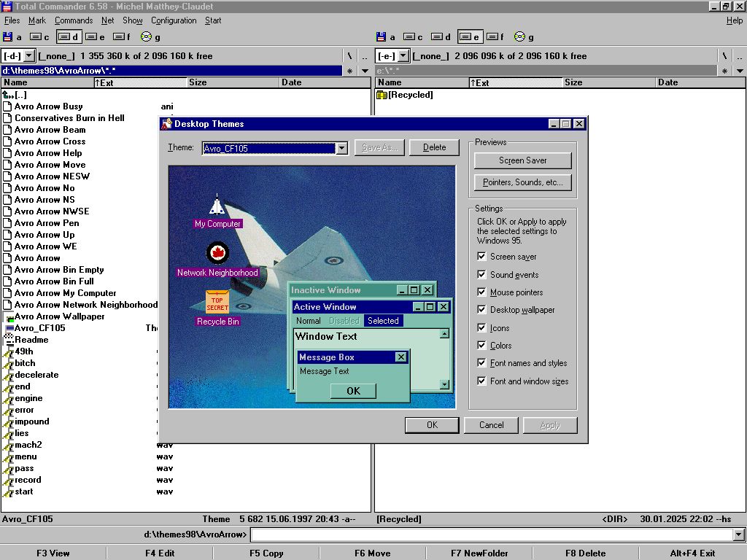The image size is (747, 560).
Task: Toggle the Desktop wallpaper checkbox
Action: (481, 310)
